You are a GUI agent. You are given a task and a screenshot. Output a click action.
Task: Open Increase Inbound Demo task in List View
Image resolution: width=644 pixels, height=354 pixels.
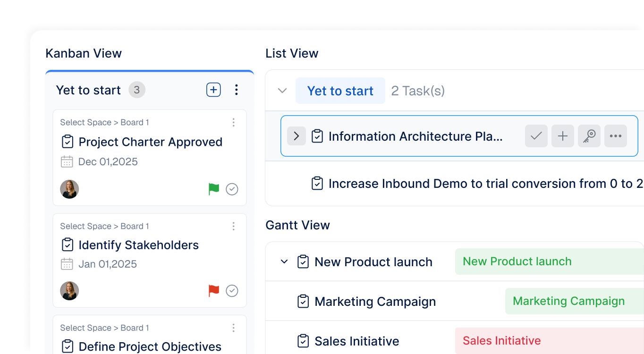[x=486, y=184]
